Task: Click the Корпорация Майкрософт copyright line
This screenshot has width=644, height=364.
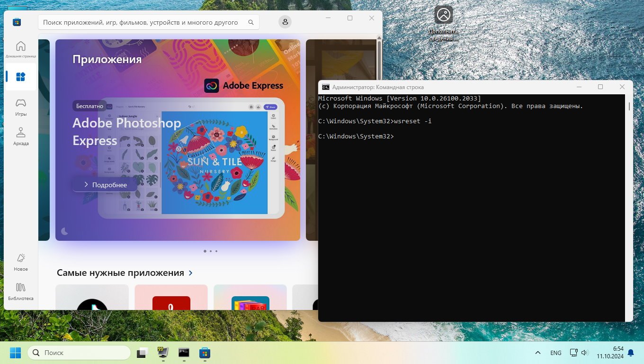Action: point(451,106)
